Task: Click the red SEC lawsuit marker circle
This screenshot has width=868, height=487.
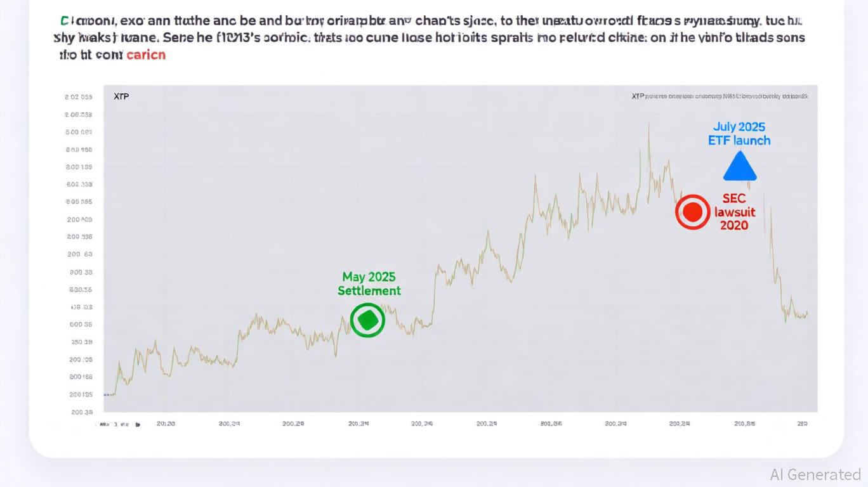Action: (692, 212)
